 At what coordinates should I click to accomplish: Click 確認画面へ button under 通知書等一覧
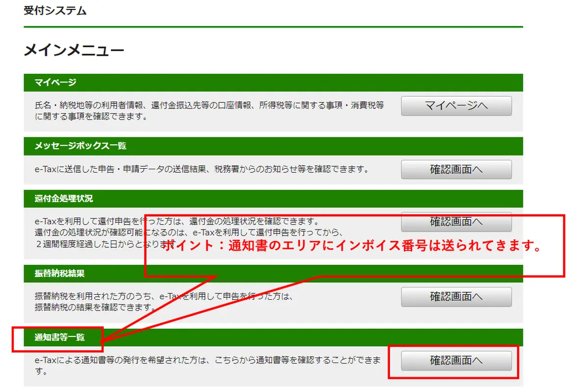pyautogui.click(x=456, y=361)
